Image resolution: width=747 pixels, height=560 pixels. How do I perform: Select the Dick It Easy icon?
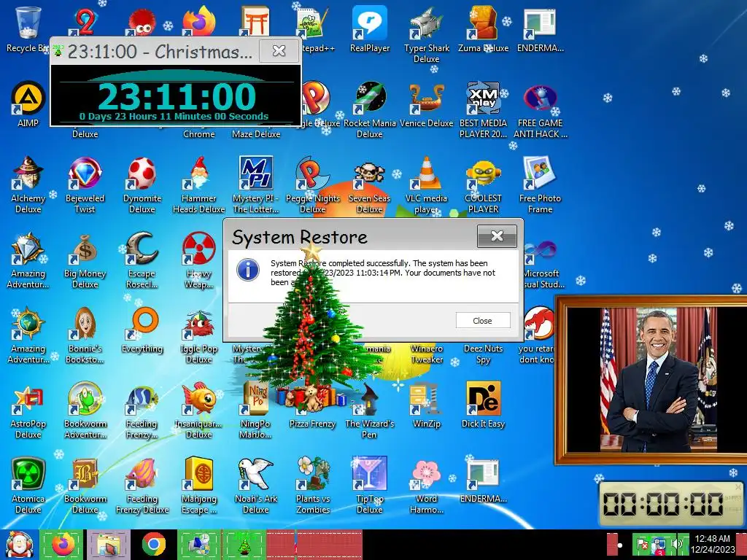(483, 405)
